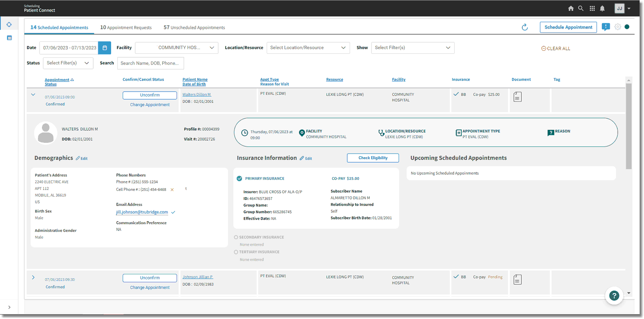
Task: Click the refresh appointments icon
Action: [x=525, y=27]
